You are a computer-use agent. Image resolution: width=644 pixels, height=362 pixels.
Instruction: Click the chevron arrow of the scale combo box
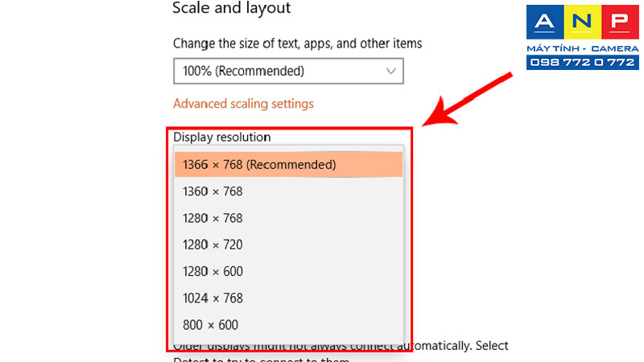click(390, 71)
